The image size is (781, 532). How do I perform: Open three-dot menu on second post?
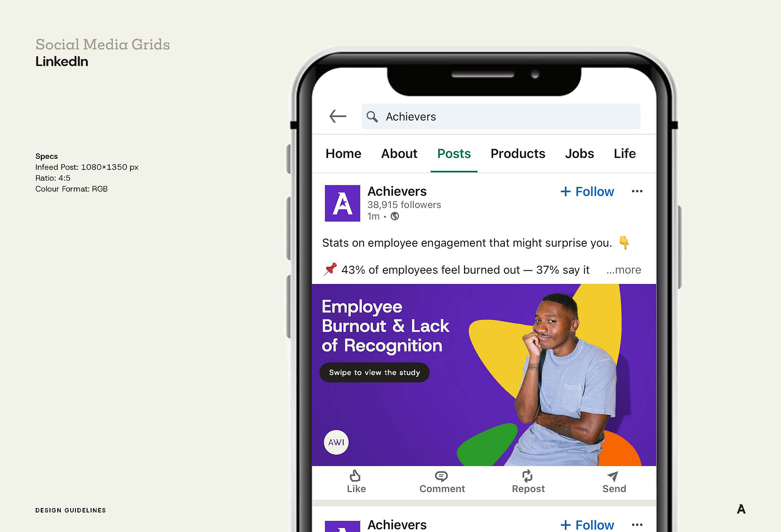[637, 524]
